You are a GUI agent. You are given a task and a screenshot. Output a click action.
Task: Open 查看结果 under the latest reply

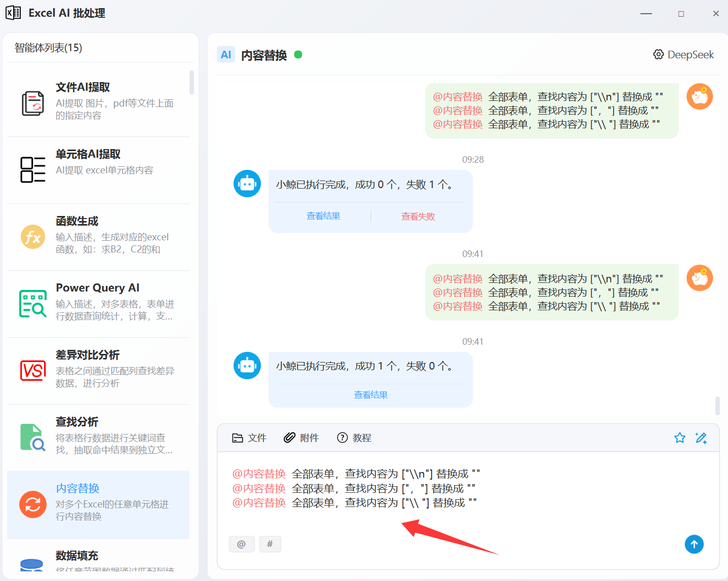tap(370, 395)
